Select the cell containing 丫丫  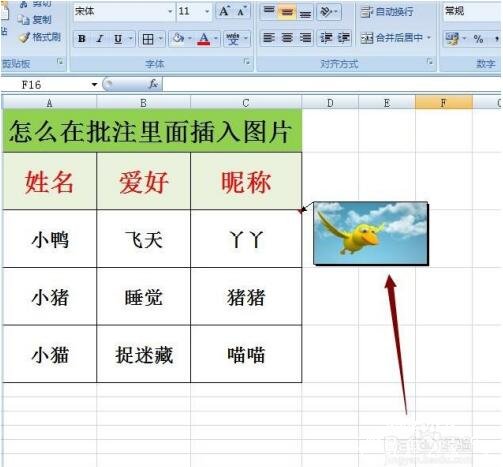click(246, 239)
